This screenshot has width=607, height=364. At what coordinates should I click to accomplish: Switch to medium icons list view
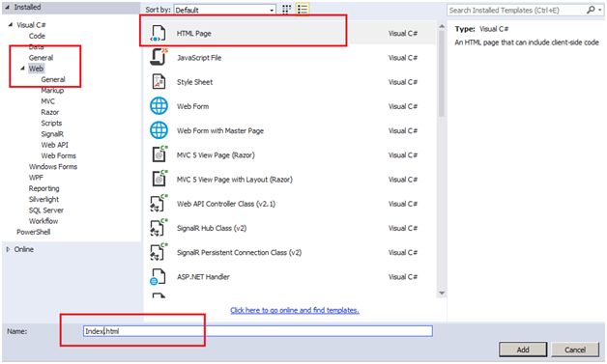coord(303,10)
